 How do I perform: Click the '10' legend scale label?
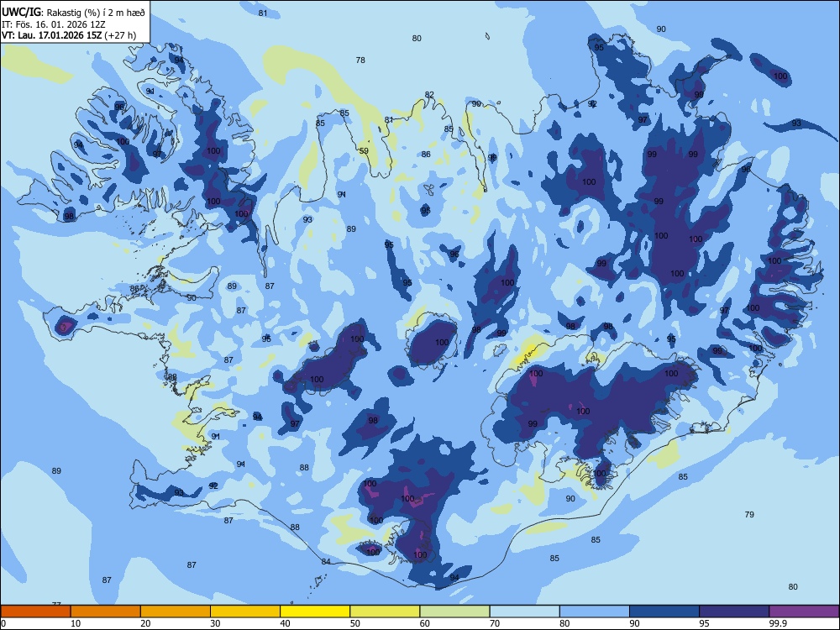(x=76, y=623)
